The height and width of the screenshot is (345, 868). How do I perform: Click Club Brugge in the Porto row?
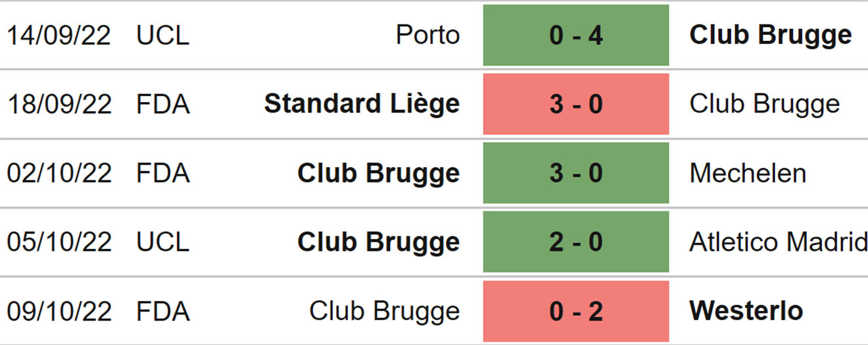[x=771, y=36]
